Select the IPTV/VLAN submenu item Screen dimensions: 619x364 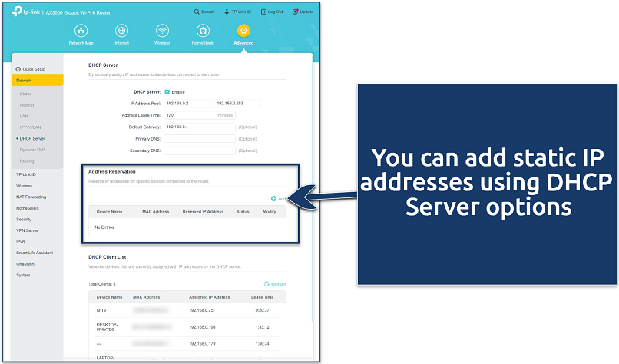click(31, 127)
